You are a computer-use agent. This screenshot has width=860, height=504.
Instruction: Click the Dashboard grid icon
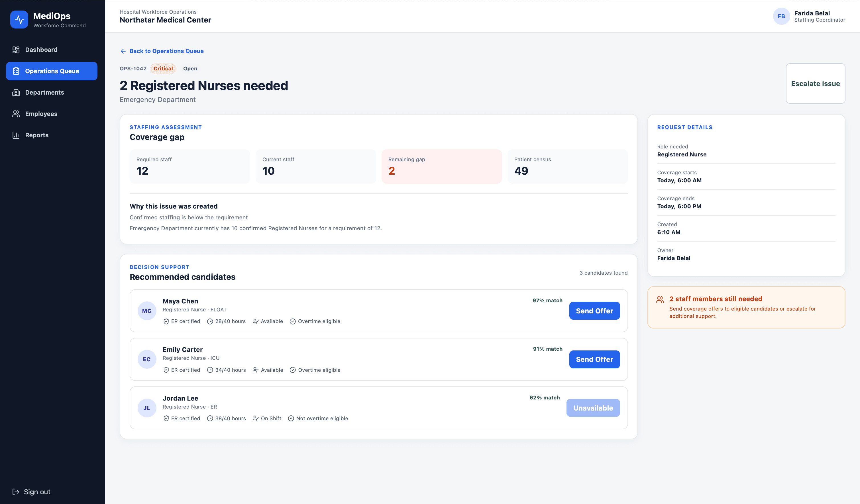pyautogui.click(x=16, y=50)
